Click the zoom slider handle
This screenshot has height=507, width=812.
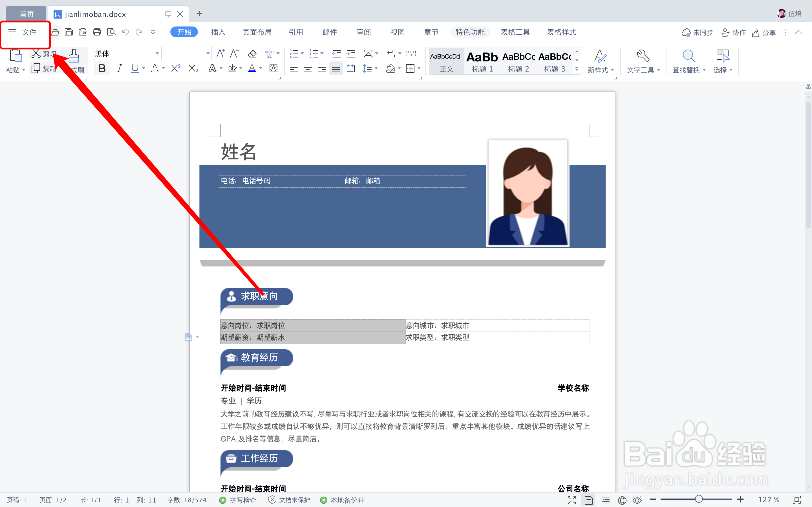[x=699, y=499]
